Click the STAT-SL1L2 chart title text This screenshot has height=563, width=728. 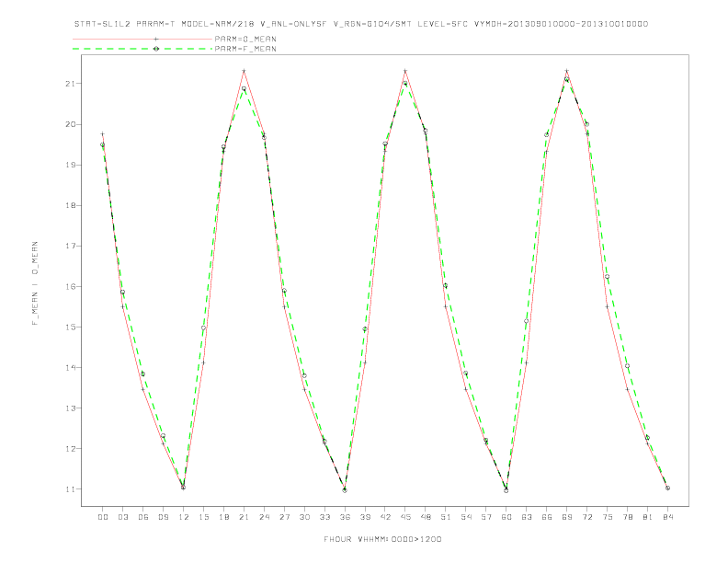point(361,24)
